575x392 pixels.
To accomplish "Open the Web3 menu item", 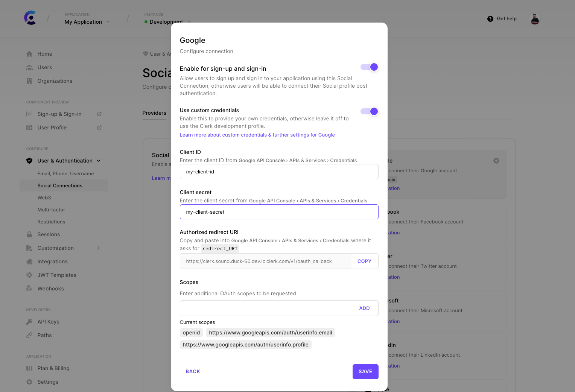I will pyautogui.click(x=44, y=198).
